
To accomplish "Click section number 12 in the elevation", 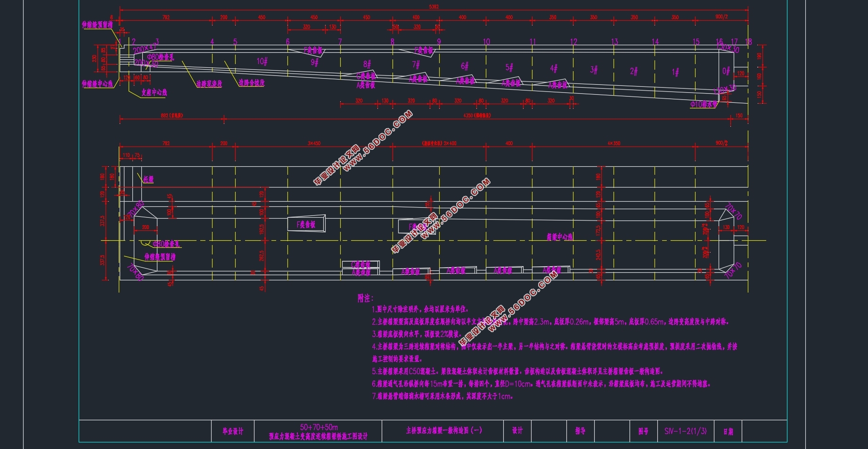I will point(573,41).
